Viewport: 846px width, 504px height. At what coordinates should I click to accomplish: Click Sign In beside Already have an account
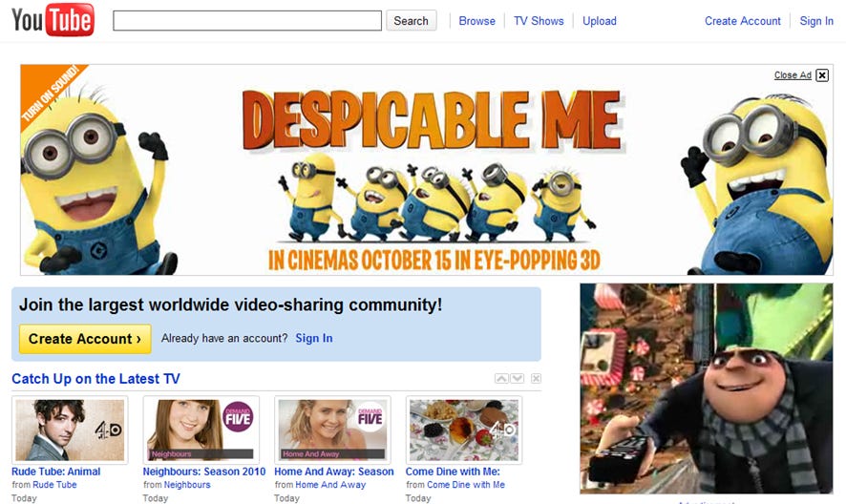click(314, 338)
